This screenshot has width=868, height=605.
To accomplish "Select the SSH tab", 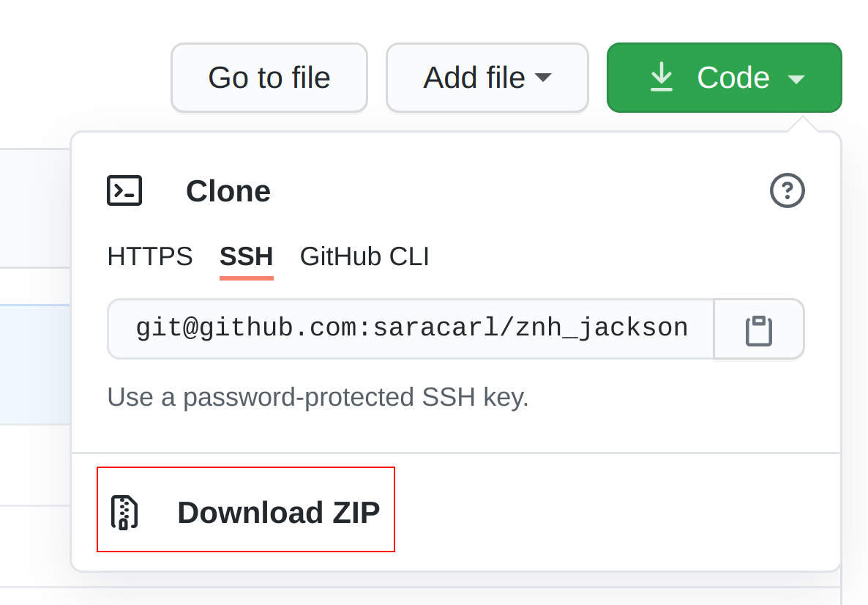I will click(247, 256).
